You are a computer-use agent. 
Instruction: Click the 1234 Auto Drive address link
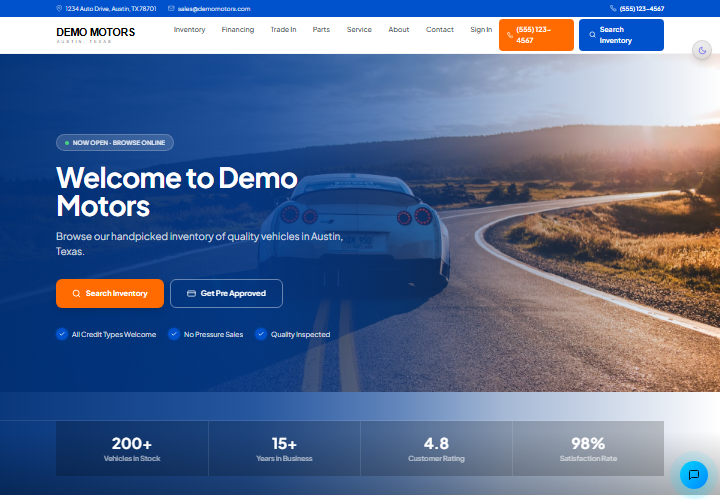[111, 8]
